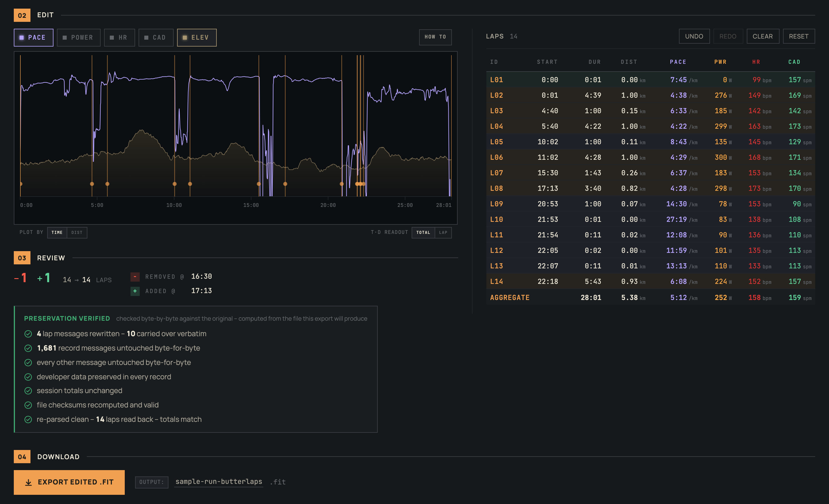This screenshot has width=829, height=504.
Task: Set T·D readout to LAP
Action: tap(443, 232)
